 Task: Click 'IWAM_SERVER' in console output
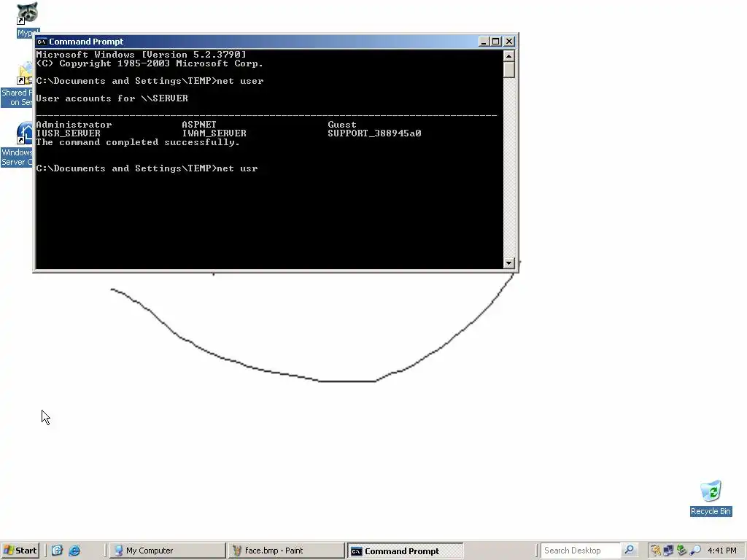tap(214, 133)
